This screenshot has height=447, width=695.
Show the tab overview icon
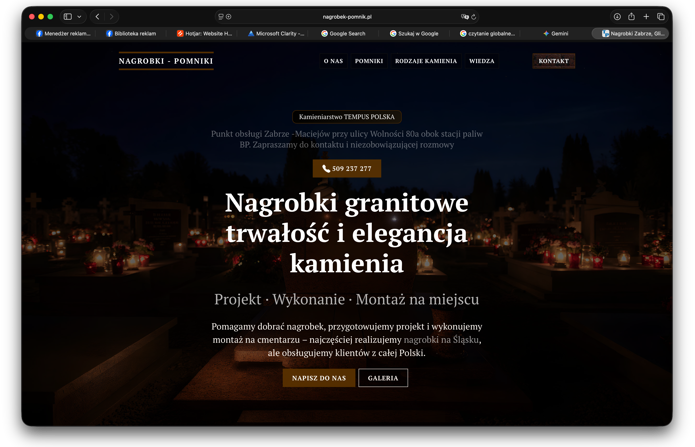[661, 16]
